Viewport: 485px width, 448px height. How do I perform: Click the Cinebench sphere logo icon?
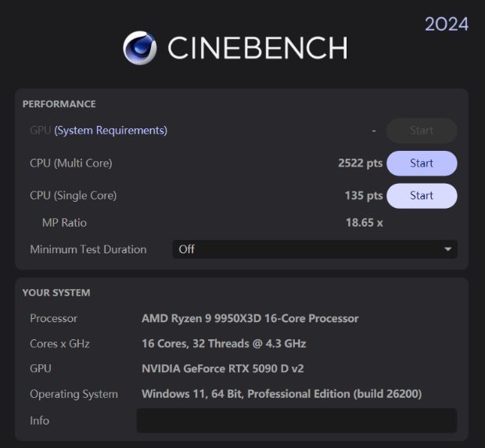click(140, 48)
